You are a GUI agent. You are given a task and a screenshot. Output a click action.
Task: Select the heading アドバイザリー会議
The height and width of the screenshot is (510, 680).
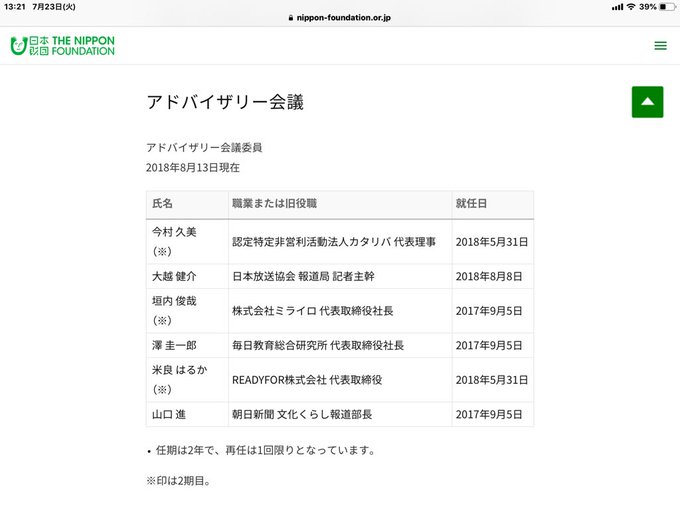(225, 102)
